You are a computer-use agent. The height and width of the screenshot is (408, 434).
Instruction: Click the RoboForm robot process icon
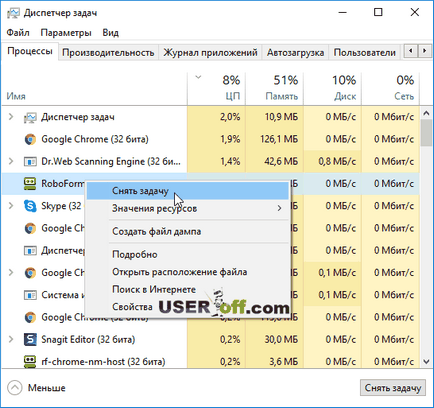[x=30, y=184]
